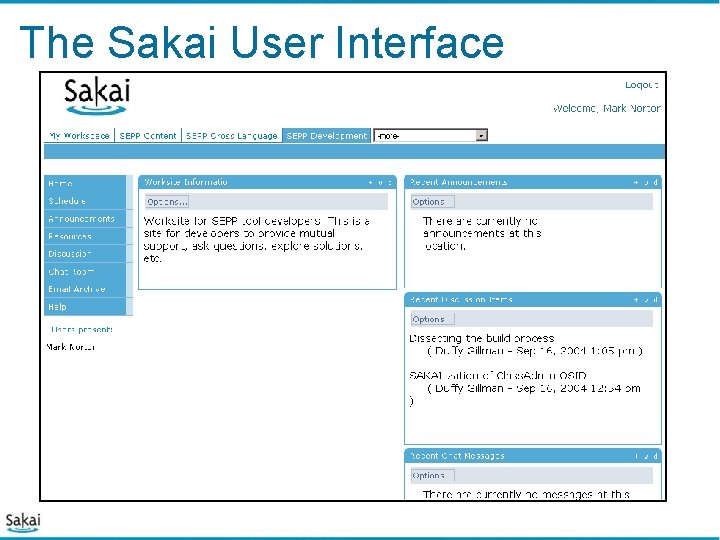Open Help in the left menu
This screenshot has height=540, width=720.
(x=85, y=307)
